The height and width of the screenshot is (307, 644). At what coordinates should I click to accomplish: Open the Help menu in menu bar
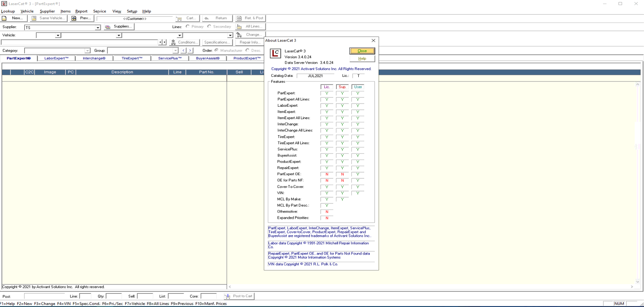tap(146, 11)
